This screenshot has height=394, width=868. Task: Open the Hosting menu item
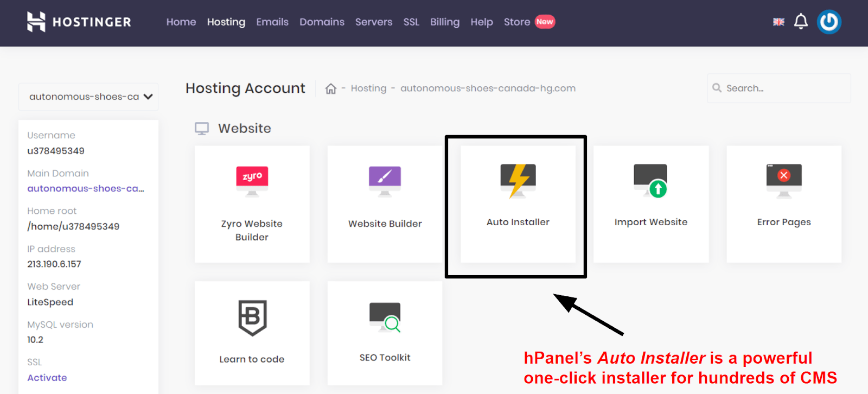[x=226, y=22]
